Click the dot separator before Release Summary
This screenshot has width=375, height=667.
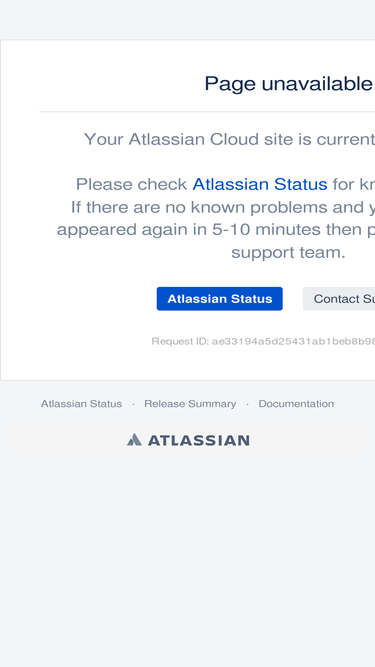point(133,404)
